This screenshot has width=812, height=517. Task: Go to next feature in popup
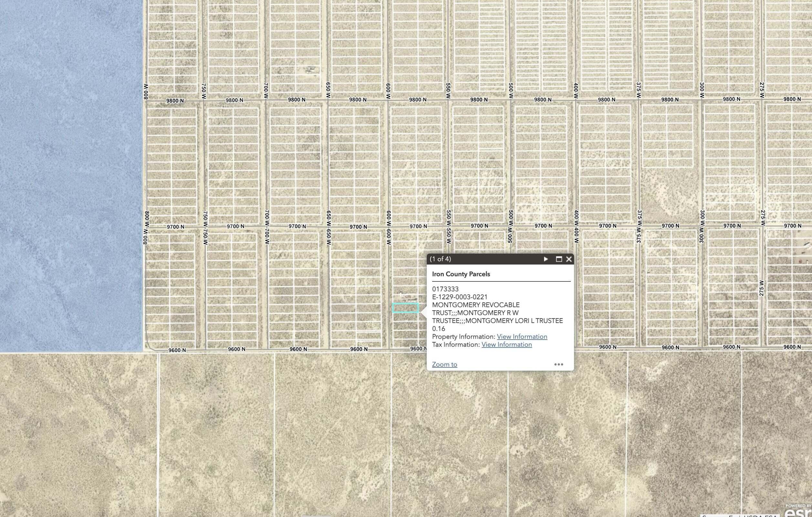[546, 259]
